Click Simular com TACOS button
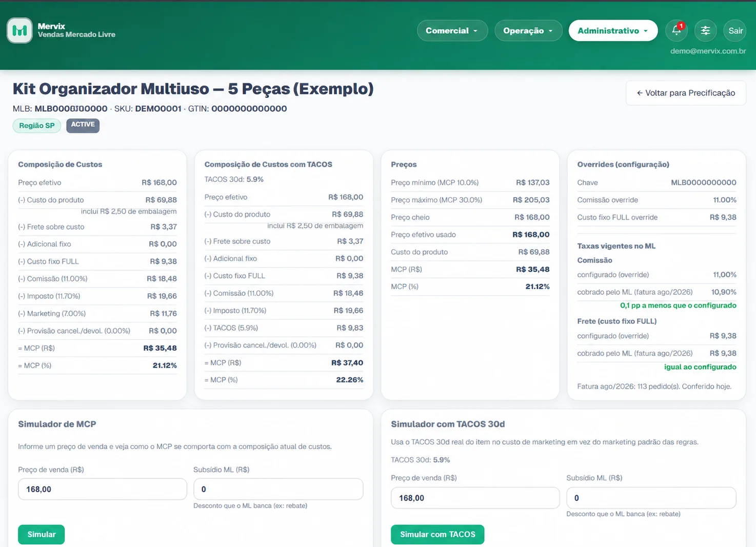756x547 pixels. 437,534
